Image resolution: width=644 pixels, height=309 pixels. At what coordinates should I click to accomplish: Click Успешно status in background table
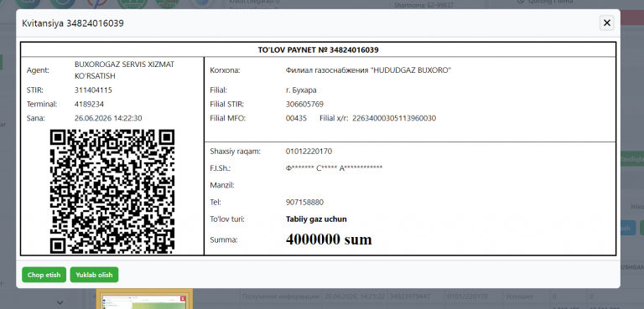[521, 296]
